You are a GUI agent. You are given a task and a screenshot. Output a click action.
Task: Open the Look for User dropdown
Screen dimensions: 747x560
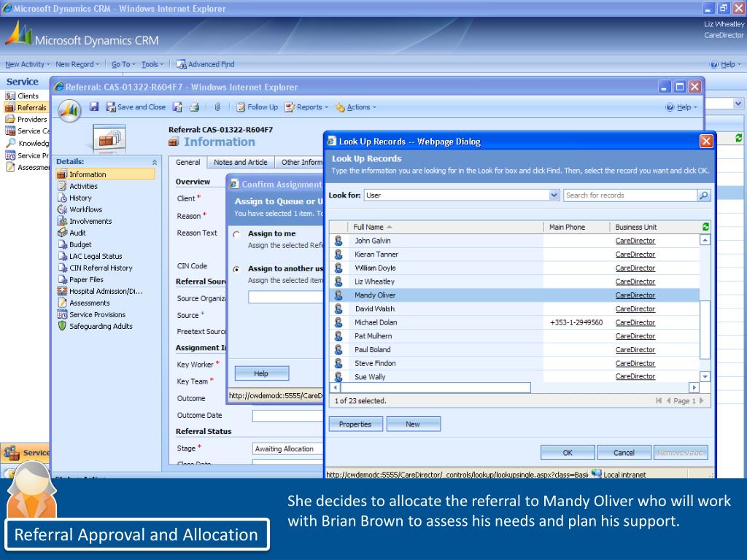554,195
